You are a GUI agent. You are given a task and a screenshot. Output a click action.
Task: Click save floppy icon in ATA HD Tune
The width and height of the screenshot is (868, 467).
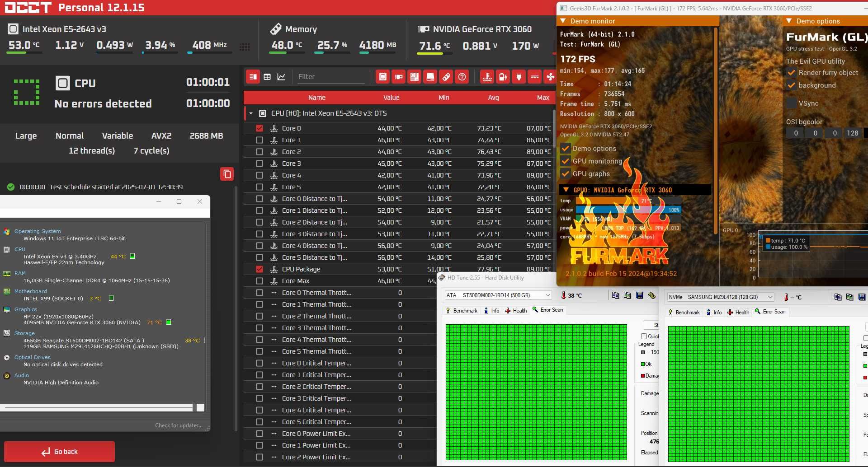[639, 295]
